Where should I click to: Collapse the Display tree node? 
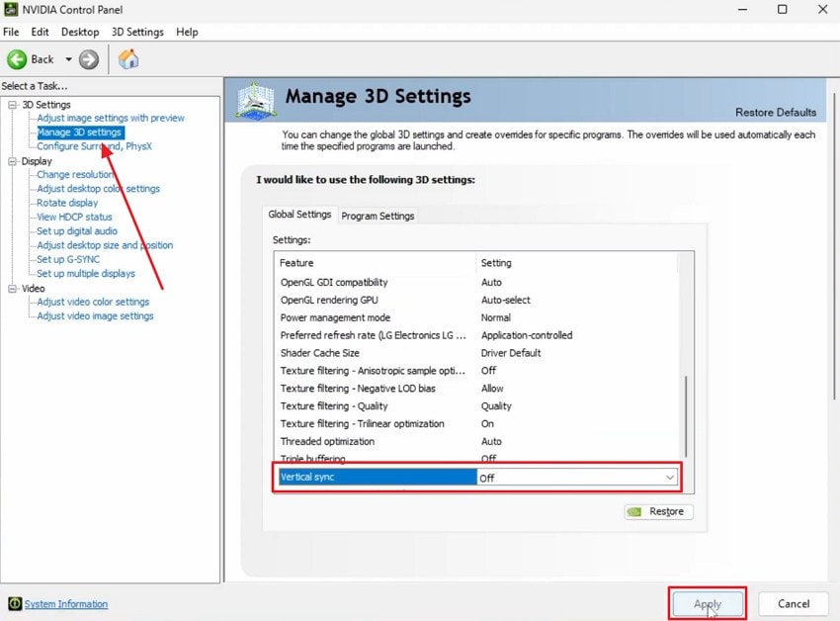tap(12, 161)
